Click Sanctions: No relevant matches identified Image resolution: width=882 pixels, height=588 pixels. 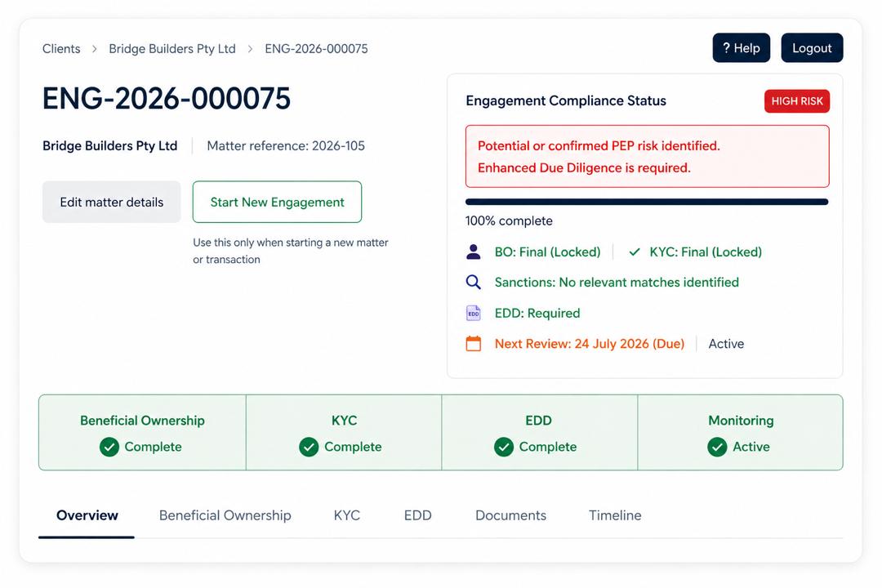[617, 283]
